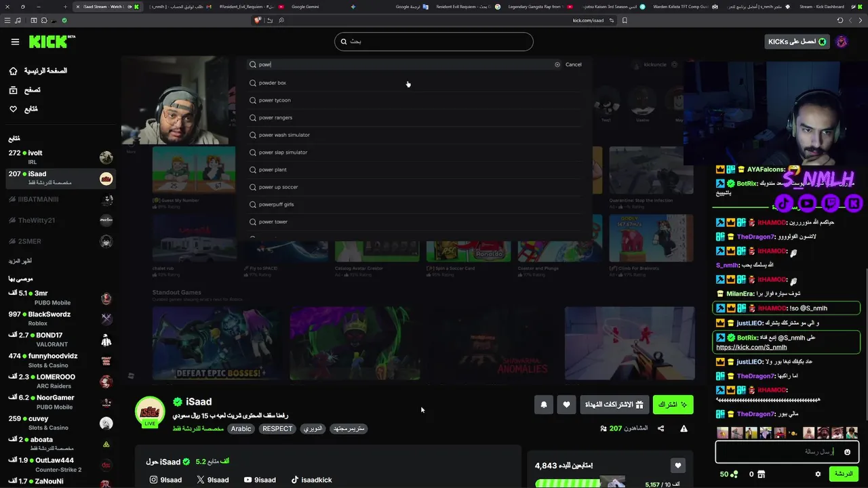868x488 pixels.
Task: Open the Kick hamburger menu
Action: (x=15, y=42)
